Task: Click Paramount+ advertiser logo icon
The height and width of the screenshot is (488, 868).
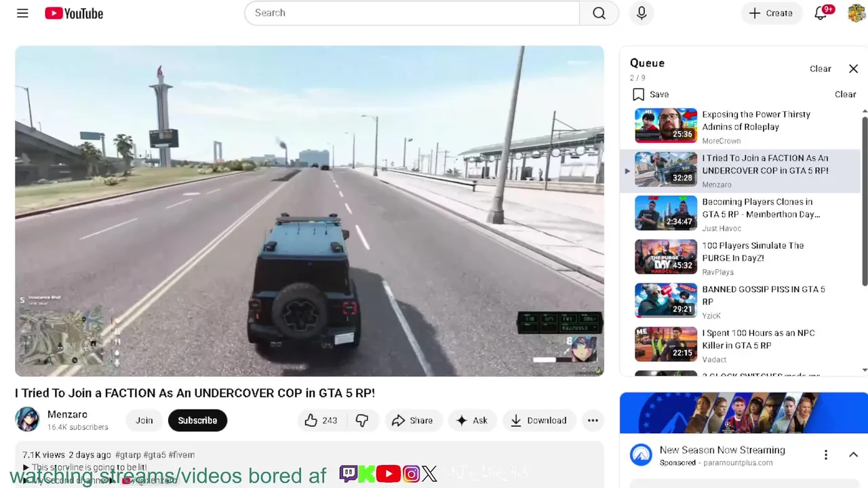Action: 641,455
